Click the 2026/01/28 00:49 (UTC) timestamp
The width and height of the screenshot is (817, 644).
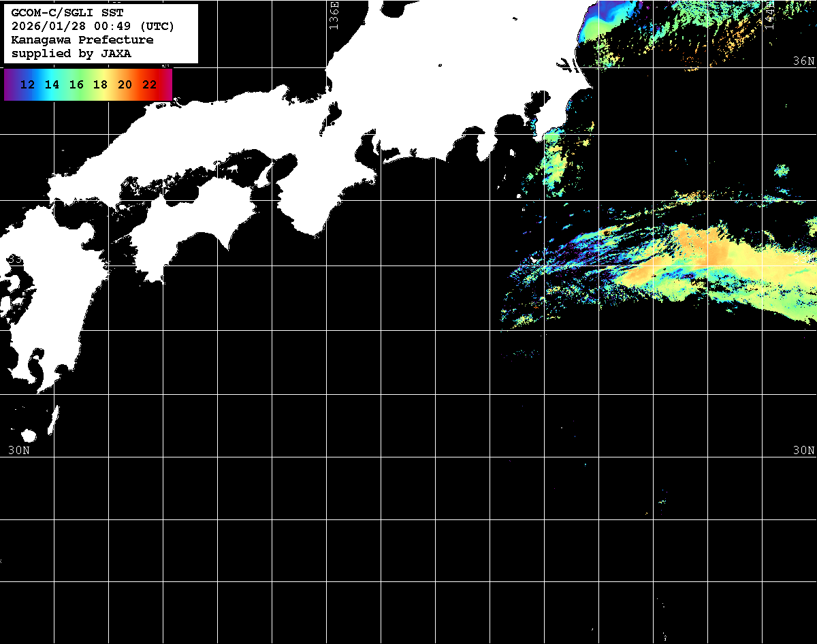click(93, 27)
